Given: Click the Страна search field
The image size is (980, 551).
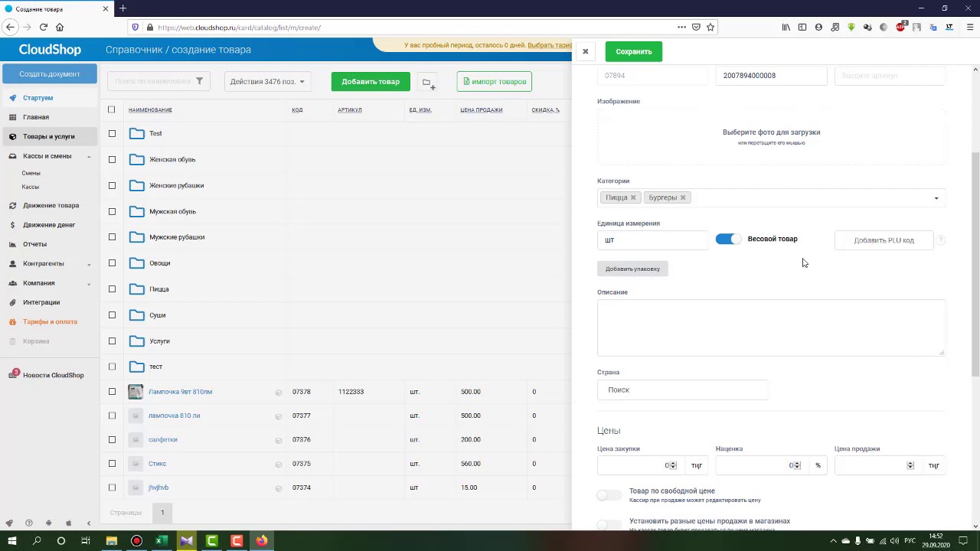Looking at the screenshot, I should tap(682, 390).
